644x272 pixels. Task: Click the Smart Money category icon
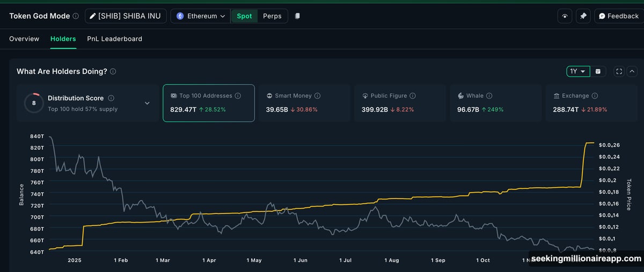(x=269, y=95)
